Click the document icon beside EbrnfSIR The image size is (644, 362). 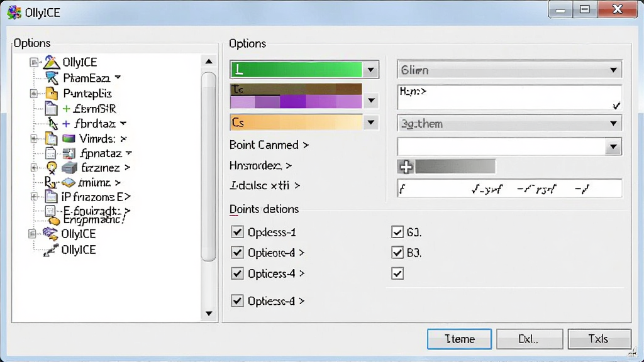(51, 109)
